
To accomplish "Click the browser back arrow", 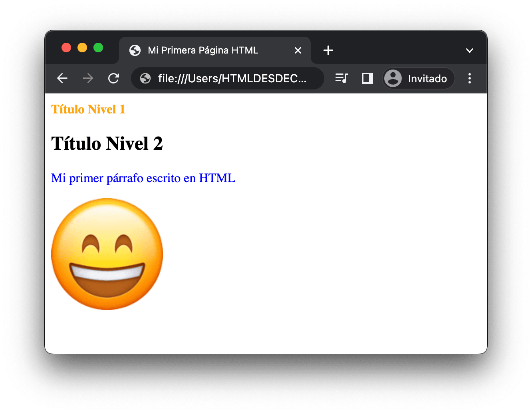I will (62, 78).
